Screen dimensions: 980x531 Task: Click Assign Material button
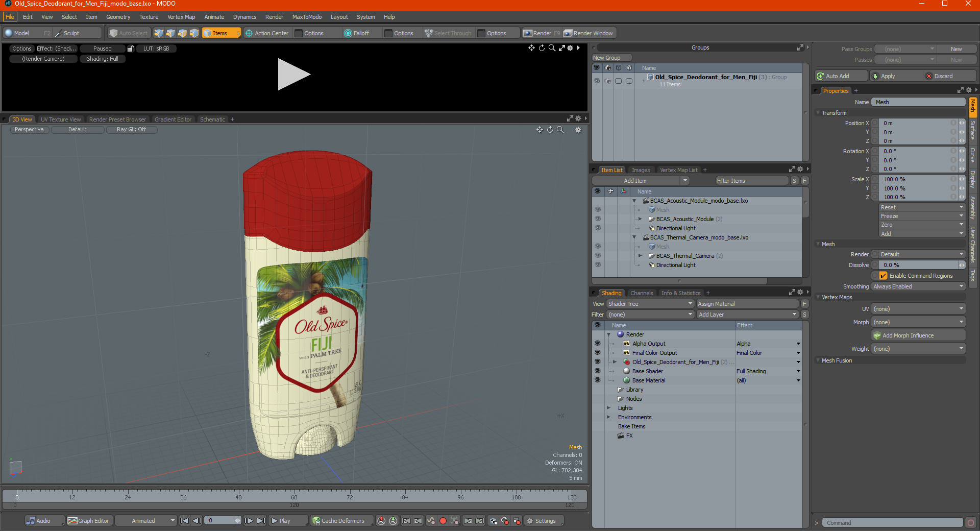pyautogui.click(x=747, y=304)
